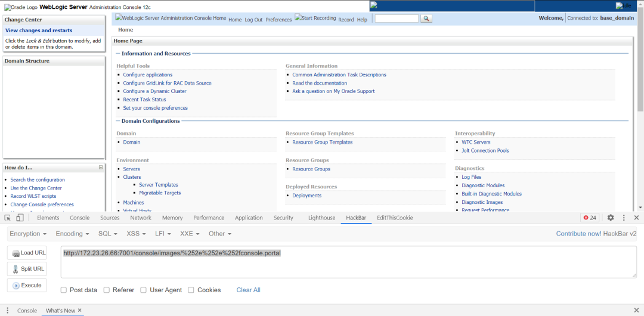This screenshot has width=644, height=316.
Task: Open the Lighthouse tab
Action: [x=321, y=218]
